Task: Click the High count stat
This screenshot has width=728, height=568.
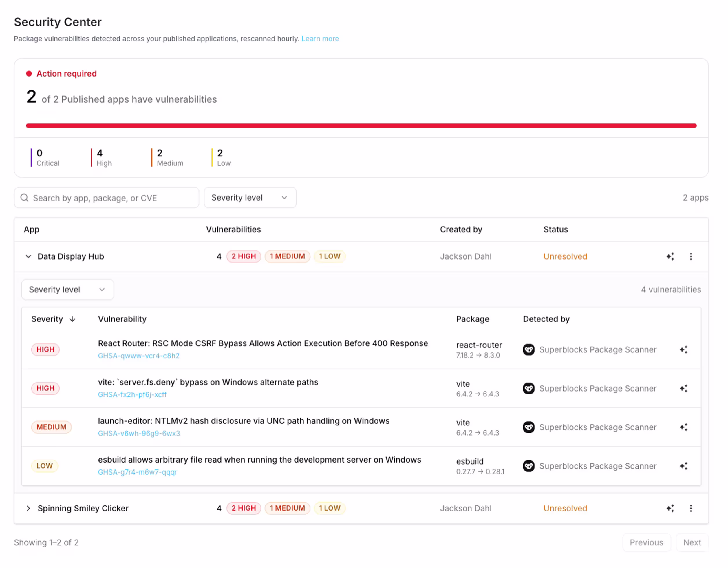Action: pos(102,158)
